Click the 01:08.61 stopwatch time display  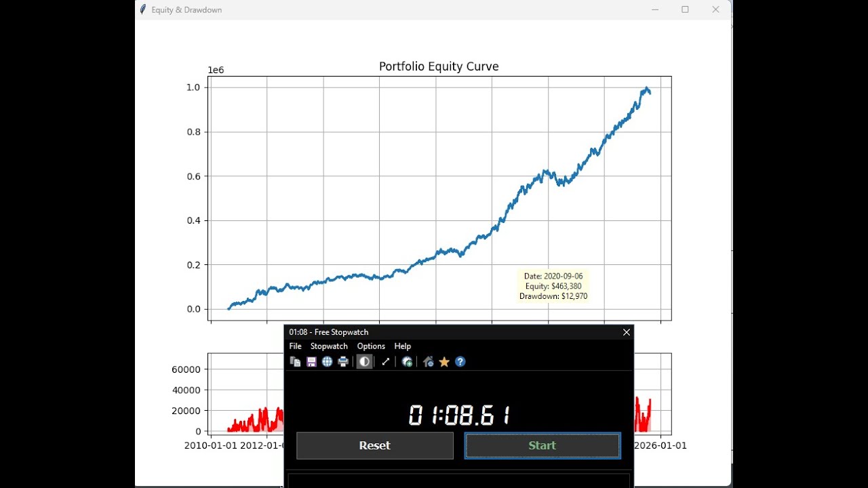click(459, 415)
